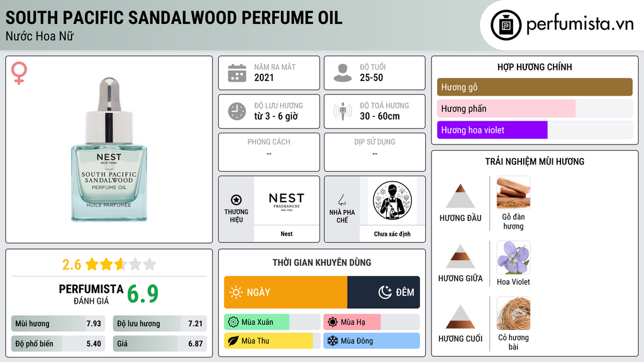644x362 pixels.
Task: Click the Hương cuối pyramid icon
Action: click(x=460, y=317)
